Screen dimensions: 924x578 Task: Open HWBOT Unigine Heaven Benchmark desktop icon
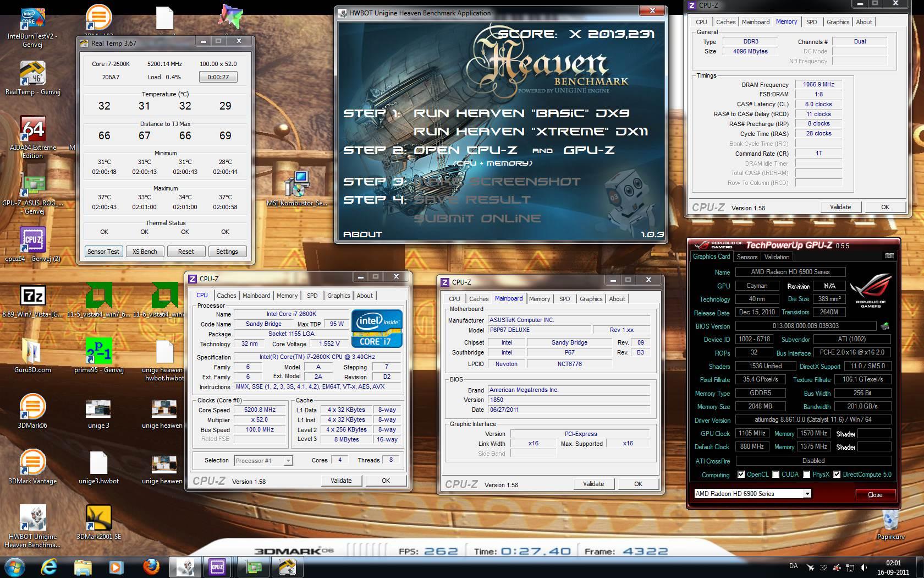[32, 526]
